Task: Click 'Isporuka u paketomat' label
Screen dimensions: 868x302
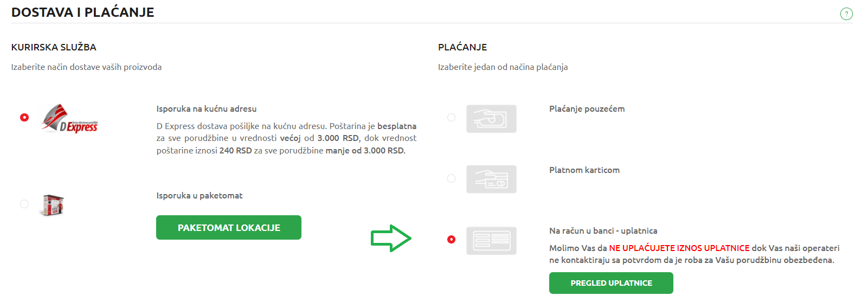Action: pos(200,196)
